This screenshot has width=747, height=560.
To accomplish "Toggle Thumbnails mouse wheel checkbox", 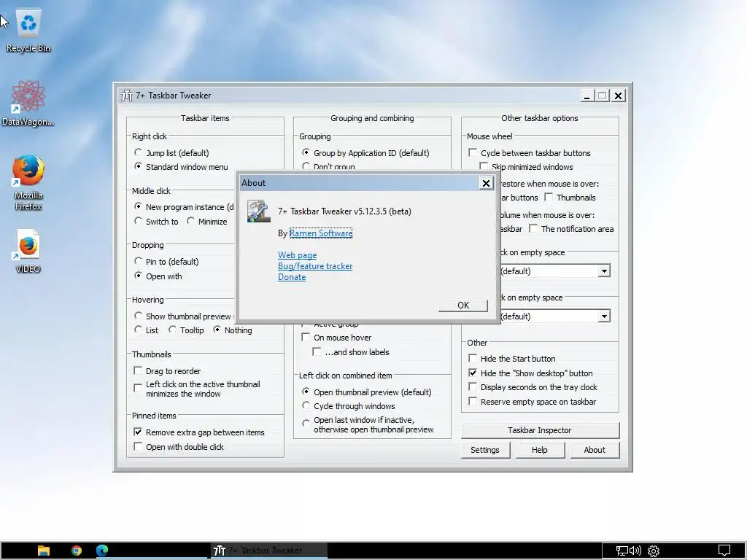I will 549,197.
